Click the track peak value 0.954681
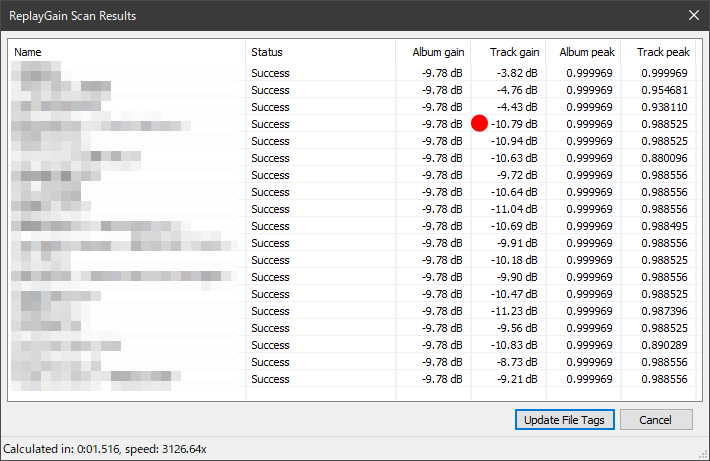Screen dimensions: 710x461 (x=664, y=90)
